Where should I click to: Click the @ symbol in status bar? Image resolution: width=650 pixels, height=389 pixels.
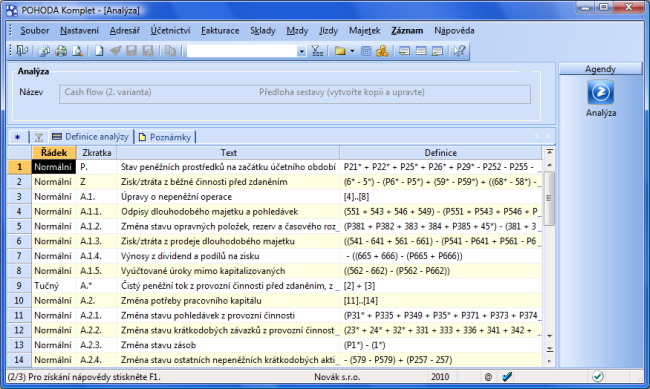pos(488,377)
